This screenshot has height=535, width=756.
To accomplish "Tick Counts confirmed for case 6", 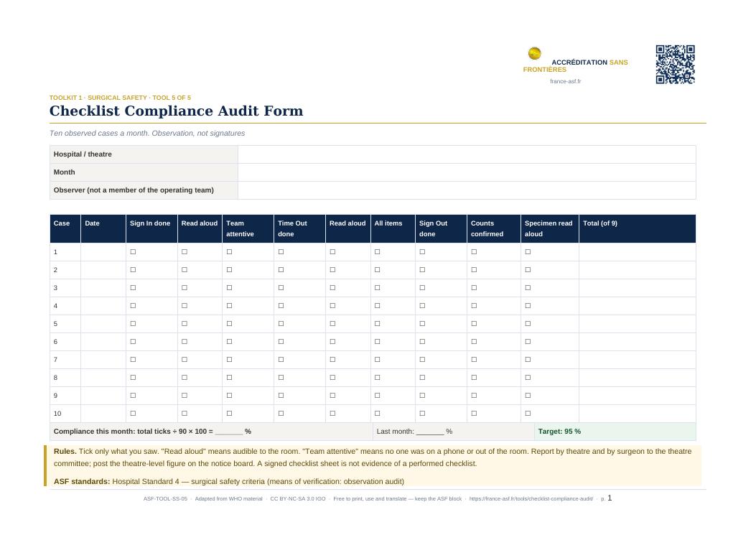I will point(474,342).
